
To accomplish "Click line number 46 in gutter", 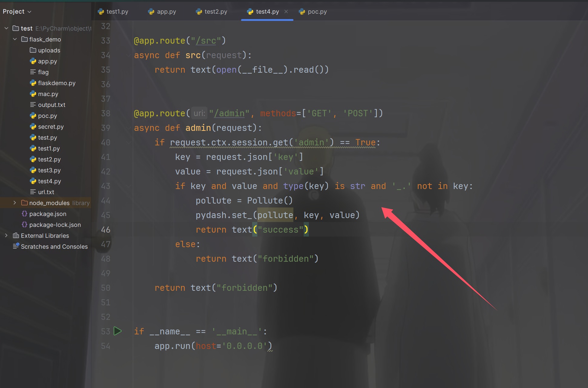I will pos(106,230).
